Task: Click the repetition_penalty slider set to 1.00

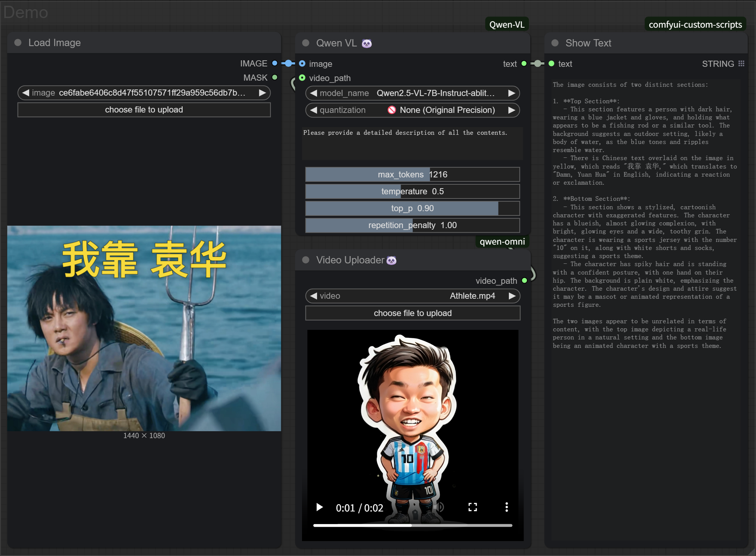Action: pos(413,225)
